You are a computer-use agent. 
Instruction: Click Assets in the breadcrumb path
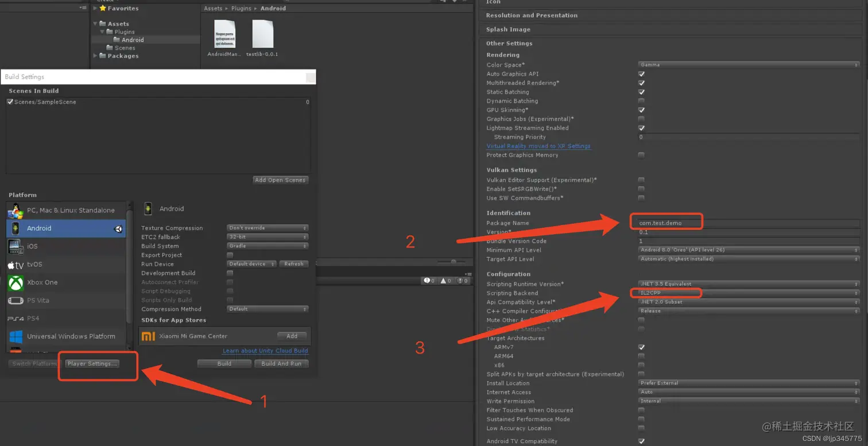tap(213, 9)
